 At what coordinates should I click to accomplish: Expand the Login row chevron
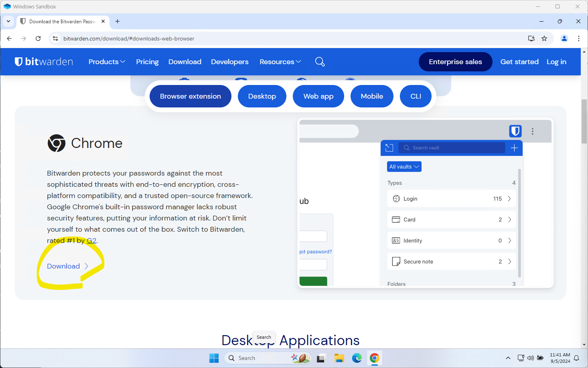tap(509, 199)
